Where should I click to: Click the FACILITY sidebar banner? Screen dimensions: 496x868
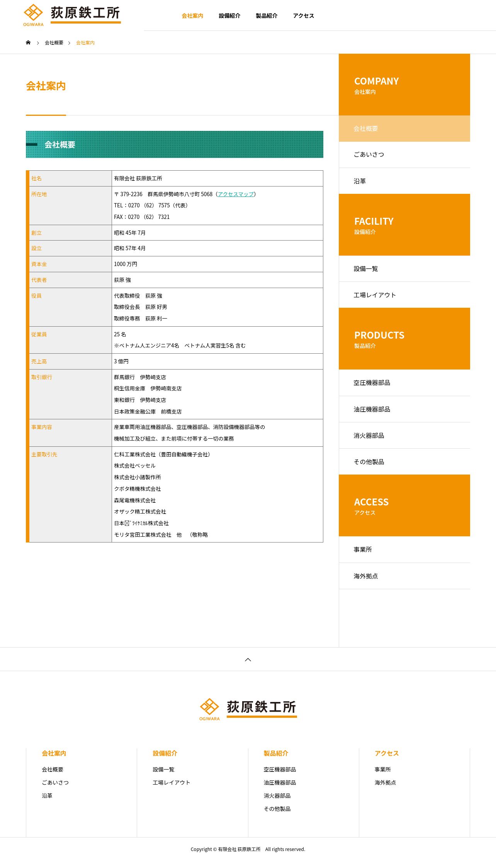pos(404,225)
